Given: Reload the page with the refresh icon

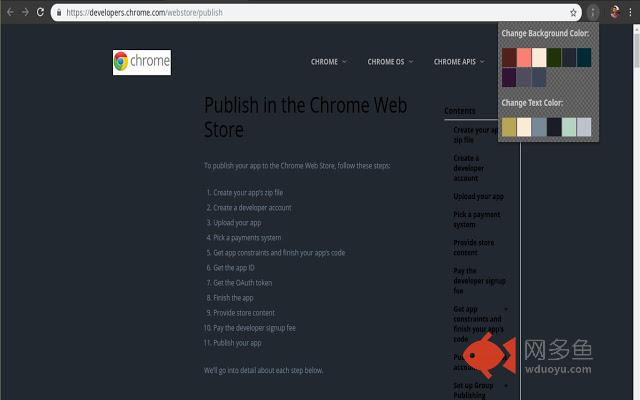Looking at the screenshot, I should [40, 12].
